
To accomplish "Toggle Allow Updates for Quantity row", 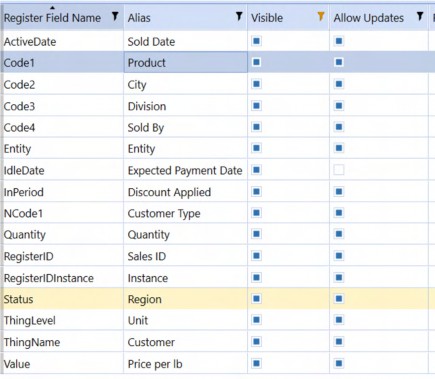I will click(339, 234).
